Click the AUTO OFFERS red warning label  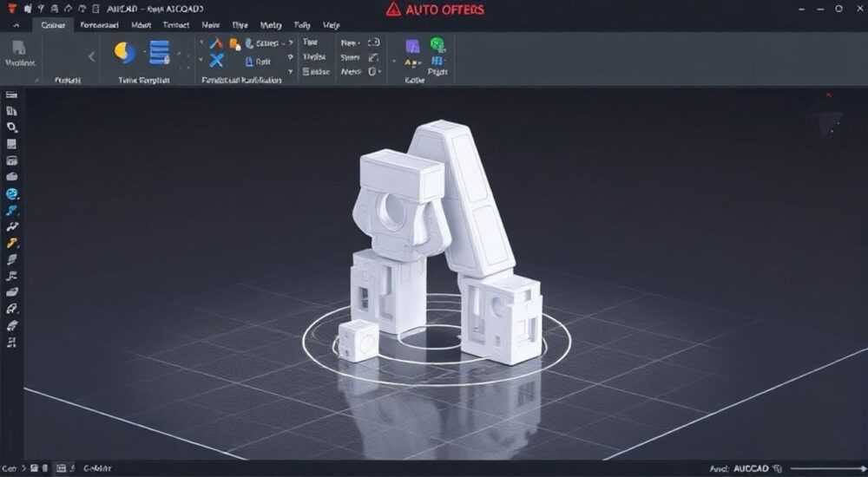pos(435,10)
